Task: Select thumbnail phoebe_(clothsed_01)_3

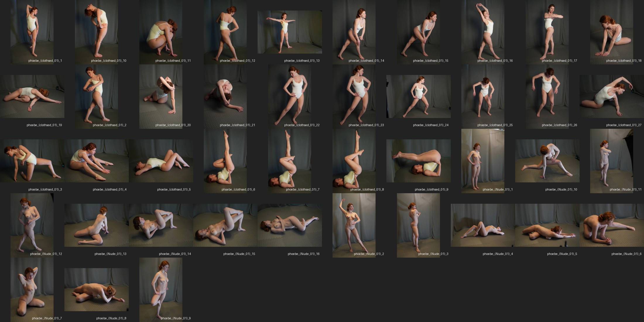Action: tap(32, 161)
